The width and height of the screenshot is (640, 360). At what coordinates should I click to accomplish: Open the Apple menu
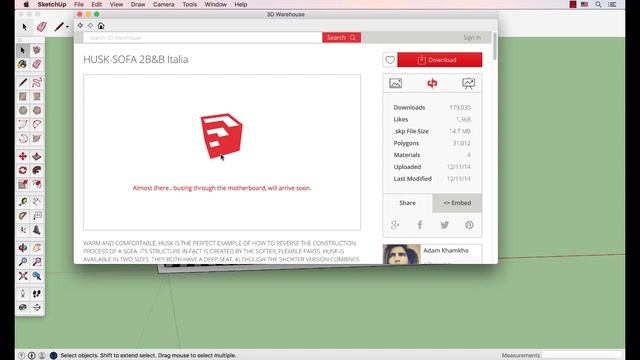pos(26,4)
